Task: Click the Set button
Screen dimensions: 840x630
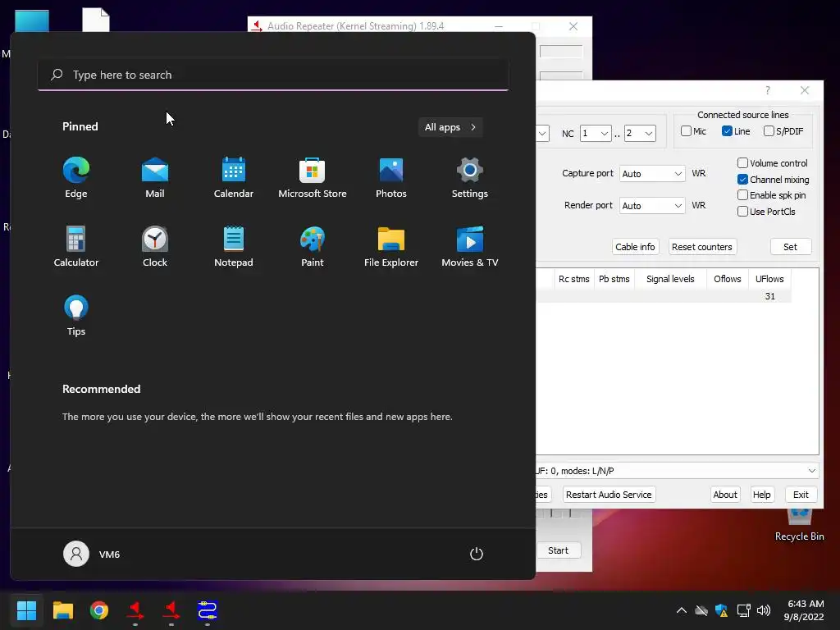Action: click(x=790, y=247)
